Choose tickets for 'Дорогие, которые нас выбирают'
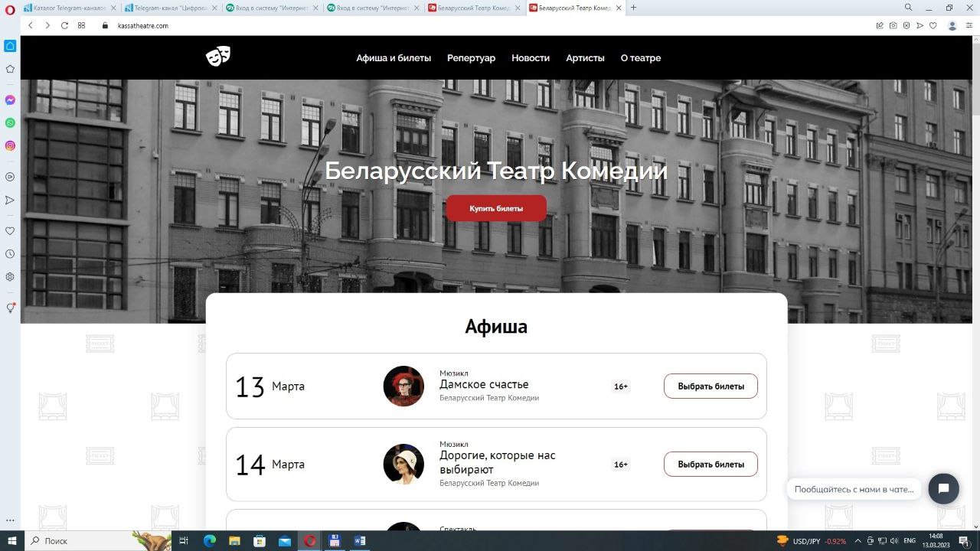Screen dimensions: 980x551 pos(710,465)
